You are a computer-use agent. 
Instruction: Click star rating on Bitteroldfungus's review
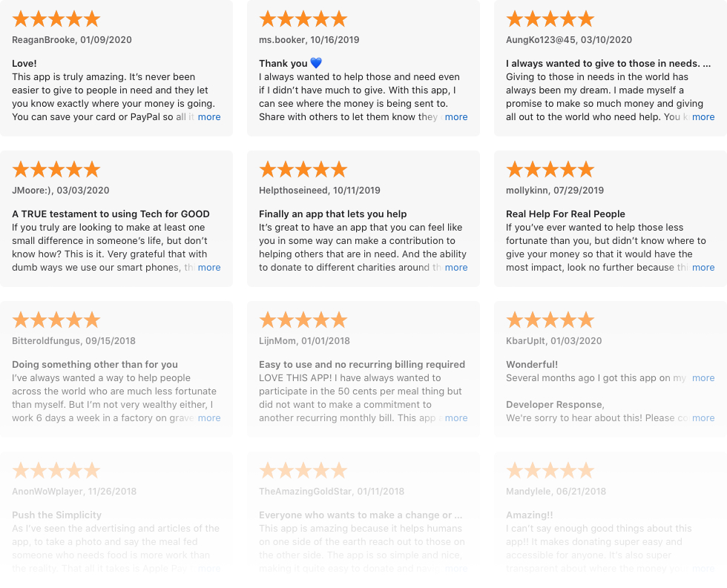pyautogui.click(x=56, y=320)
